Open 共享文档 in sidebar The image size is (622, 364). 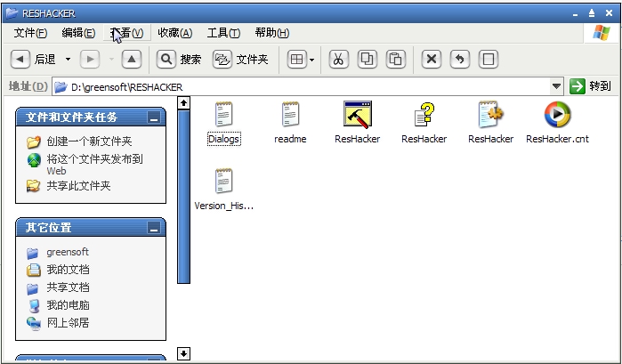(68, 287)
